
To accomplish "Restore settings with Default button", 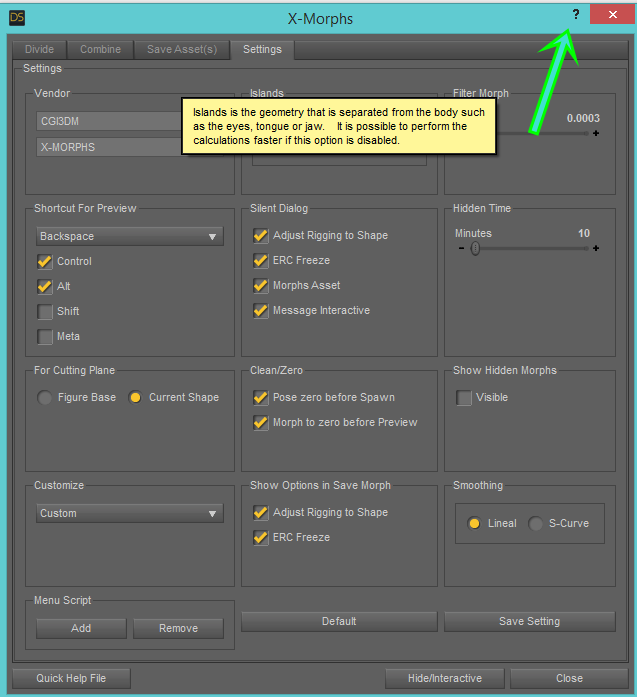I will pos(339,621).
